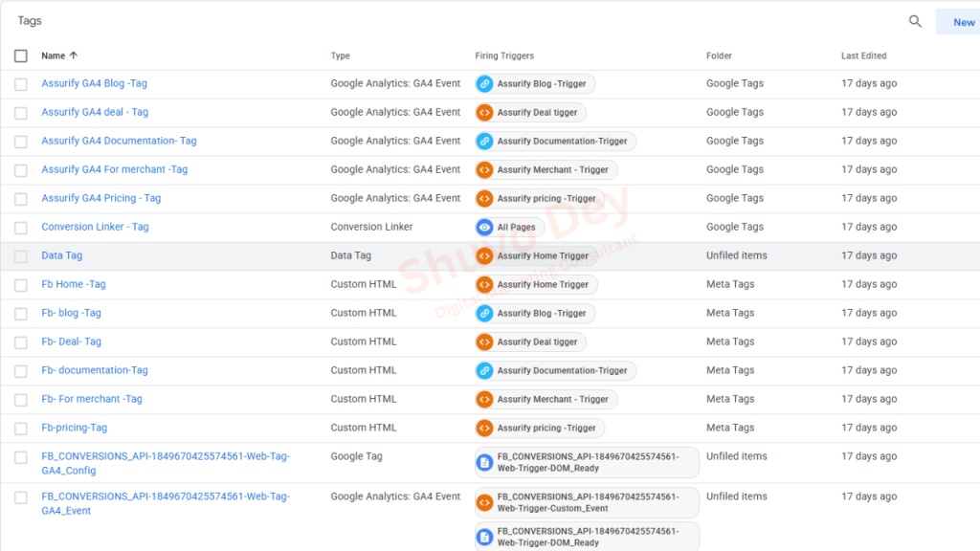Click 'Unfiled items' in Data Tag row
This screenshot has width=980, height=551.
coord(737,255)
